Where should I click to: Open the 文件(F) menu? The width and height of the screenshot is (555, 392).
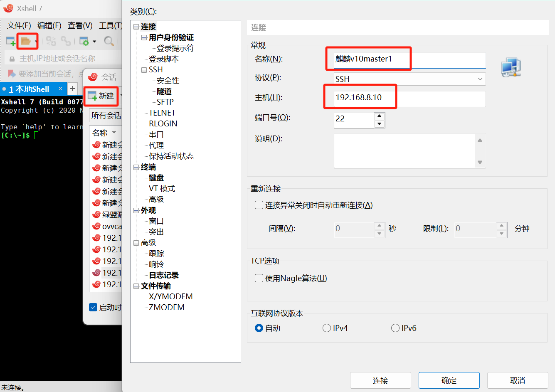coord(19,26)
